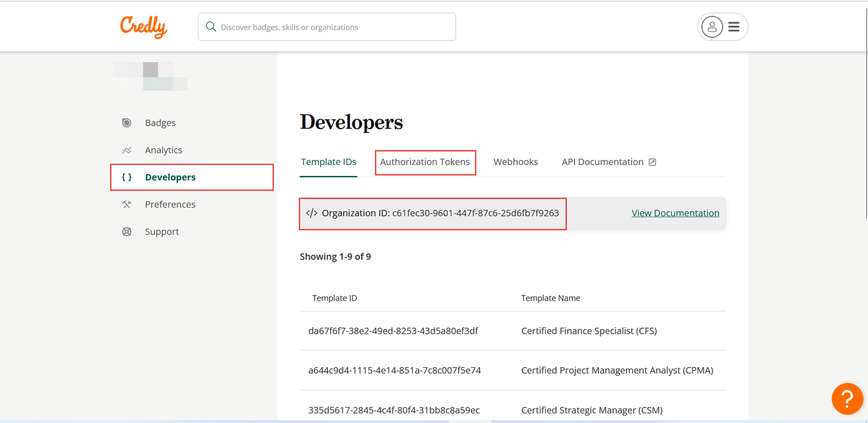Open the user profile avatar icon
Image resolution: width=868 pixels, height=423 pixels.
tap(712, 27)
